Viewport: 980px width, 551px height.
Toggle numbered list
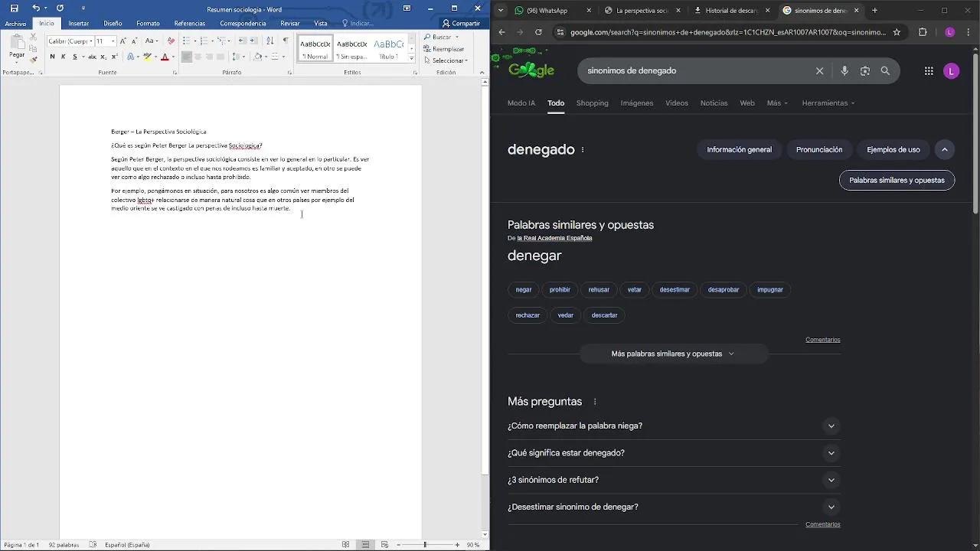point(204,41)
